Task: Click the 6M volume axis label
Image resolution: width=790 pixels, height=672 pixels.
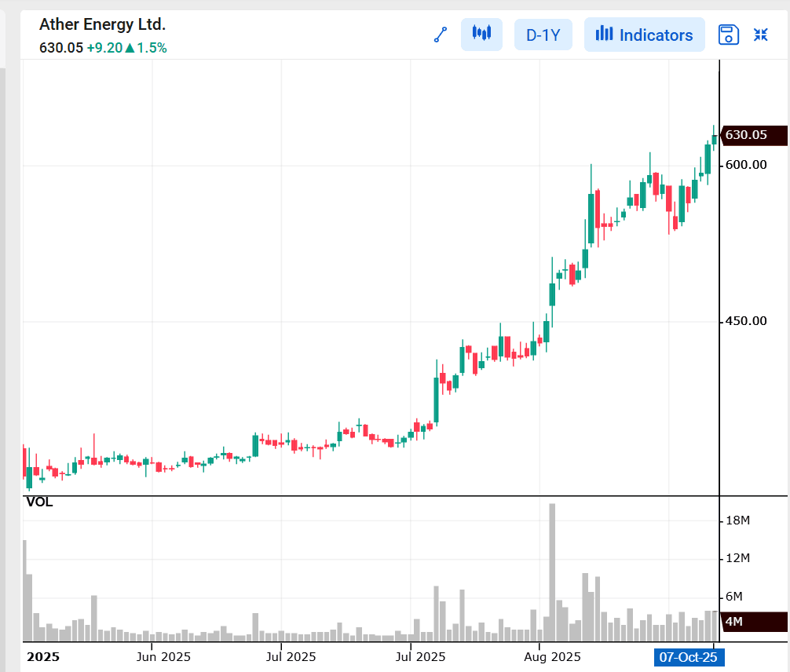Action: pos(734,597)
